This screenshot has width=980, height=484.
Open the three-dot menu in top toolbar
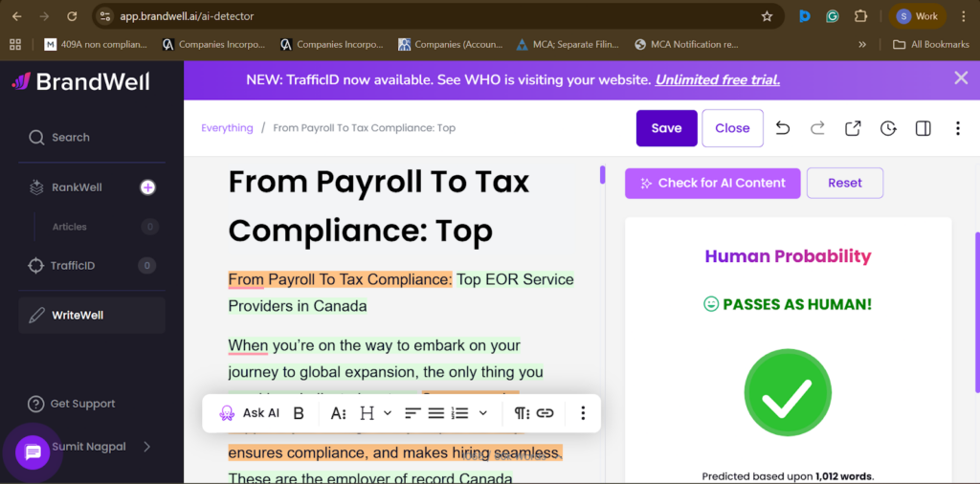(x=958, y=128)
